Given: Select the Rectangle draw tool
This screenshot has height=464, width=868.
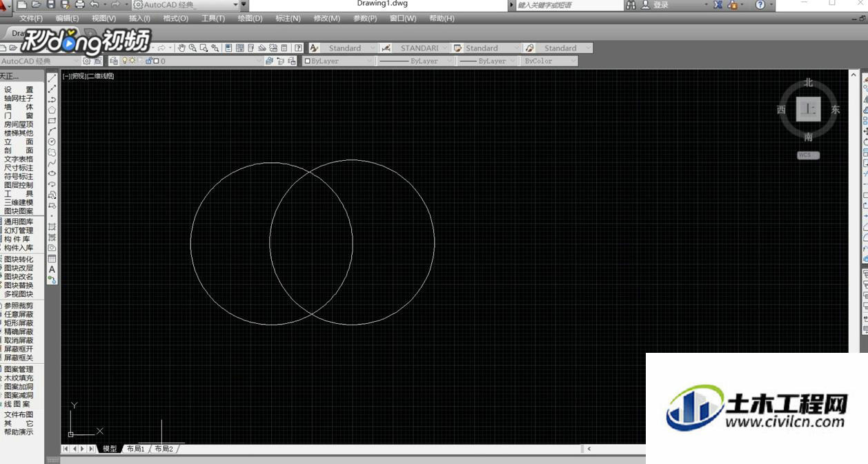Looking at the screenshot, I should (52, 121).
